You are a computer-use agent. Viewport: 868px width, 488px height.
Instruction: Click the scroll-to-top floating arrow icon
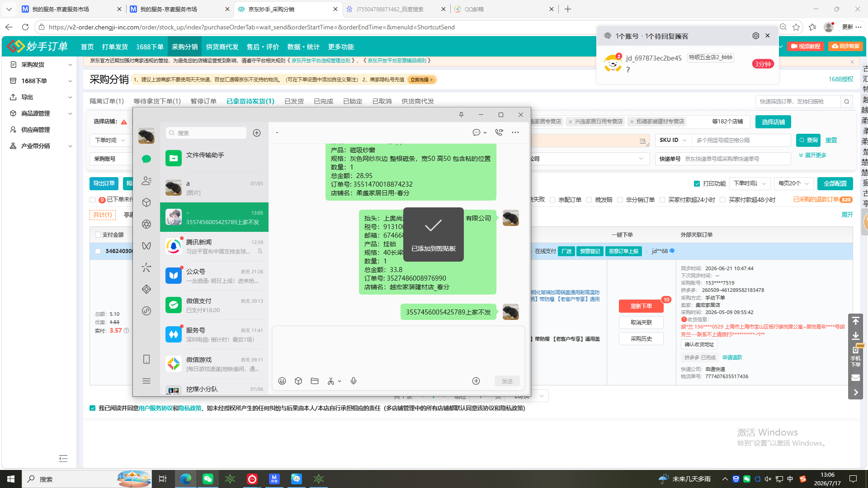856,321
